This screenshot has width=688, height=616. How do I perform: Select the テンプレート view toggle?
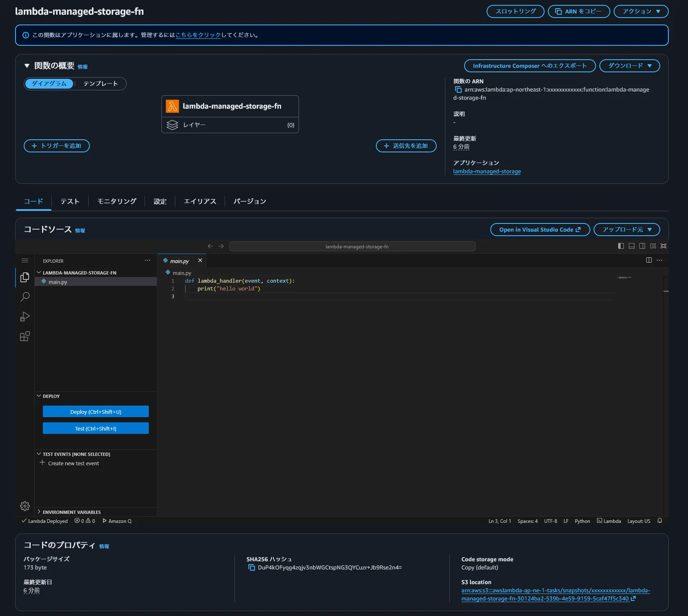pyautogui.click(x=101, y=84)
